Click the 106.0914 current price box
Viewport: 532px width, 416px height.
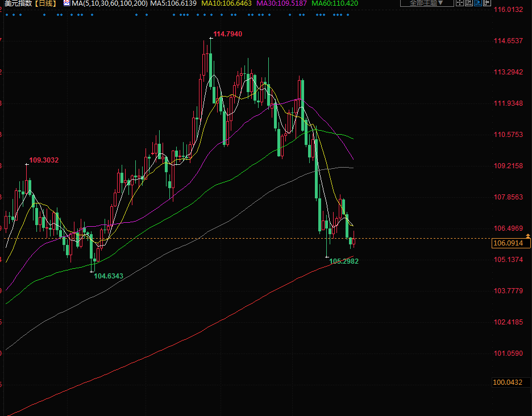tap(510, 243)
